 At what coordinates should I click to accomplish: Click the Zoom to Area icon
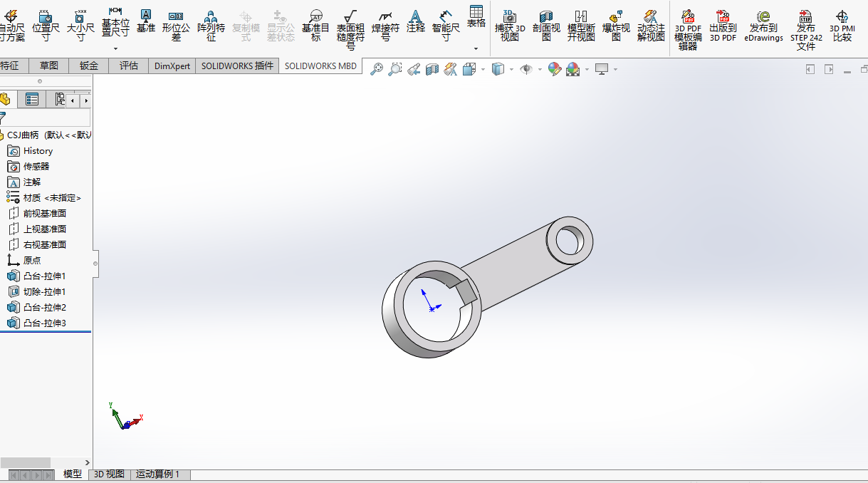(395, 69)
